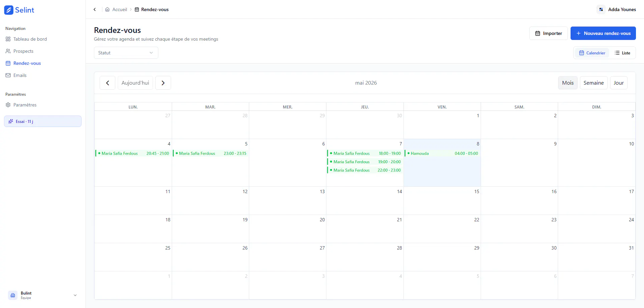Click the Paramètres gear icon

[x=8, y=105]
